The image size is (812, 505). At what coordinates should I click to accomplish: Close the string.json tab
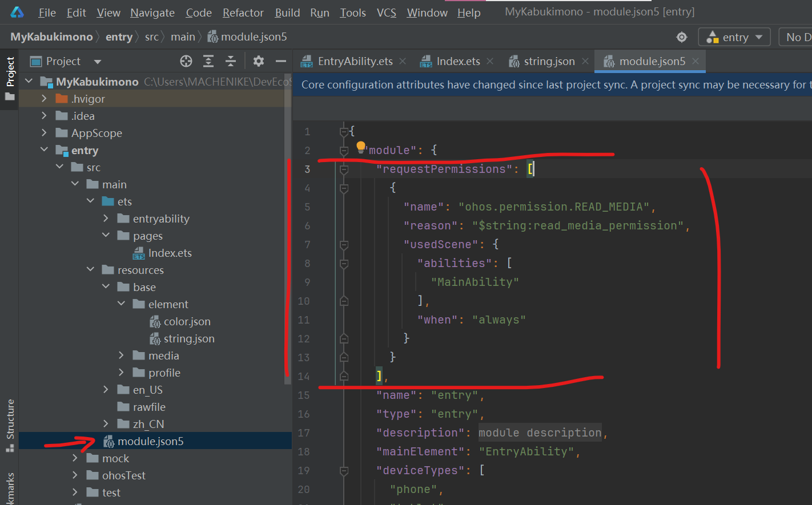(585, 61)
